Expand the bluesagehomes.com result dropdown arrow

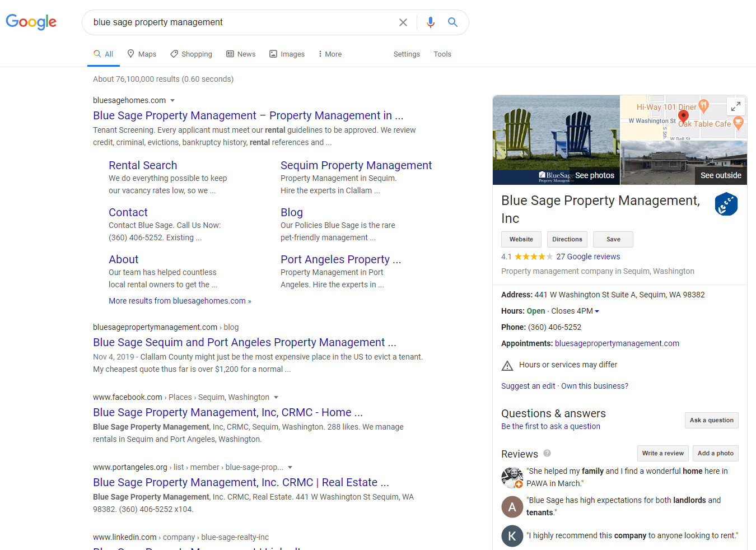[x=172, y=101]
